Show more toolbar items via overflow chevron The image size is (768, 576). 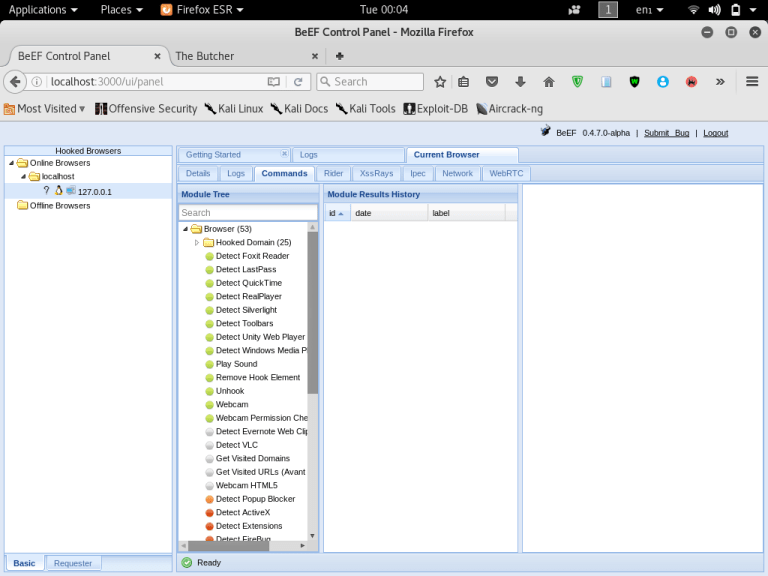(720, 82)
